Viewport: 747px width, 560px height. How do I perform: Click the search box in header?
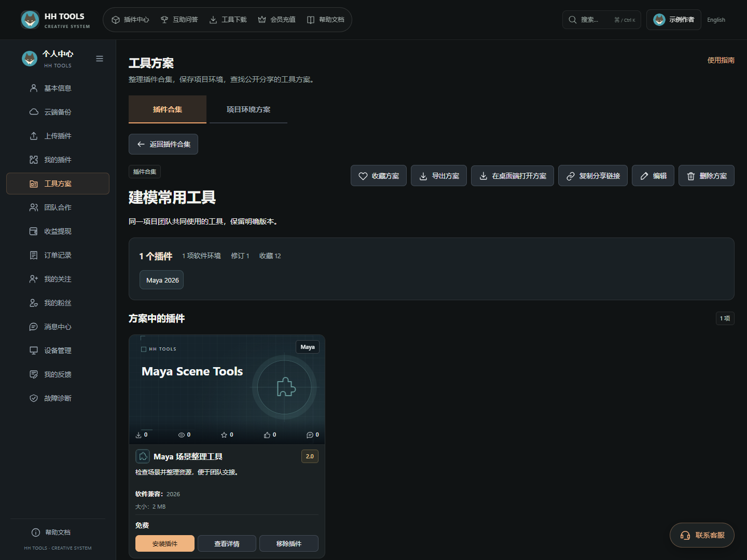point(602,20)
